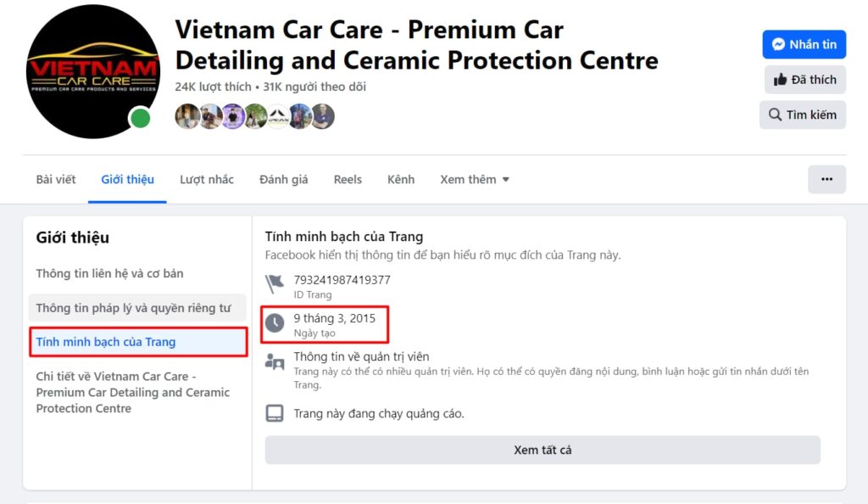Click the monitor icon next to ads notice
868x504 pixels.
275,413
